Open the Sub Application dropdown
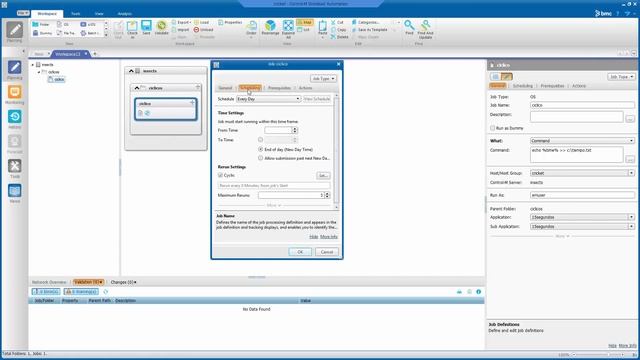The height and width of the screenshot is (360, 640). (582, 227)
